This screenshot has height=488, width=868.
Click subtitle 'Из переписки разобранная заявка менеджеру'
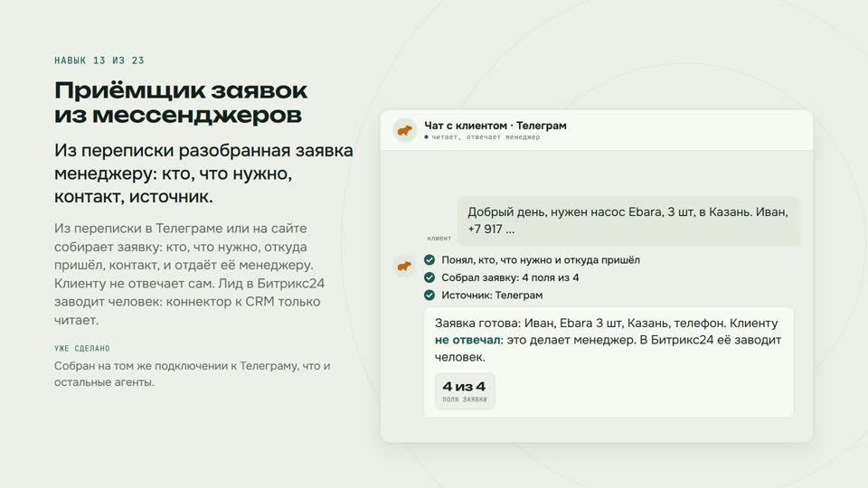click(203, 174)
